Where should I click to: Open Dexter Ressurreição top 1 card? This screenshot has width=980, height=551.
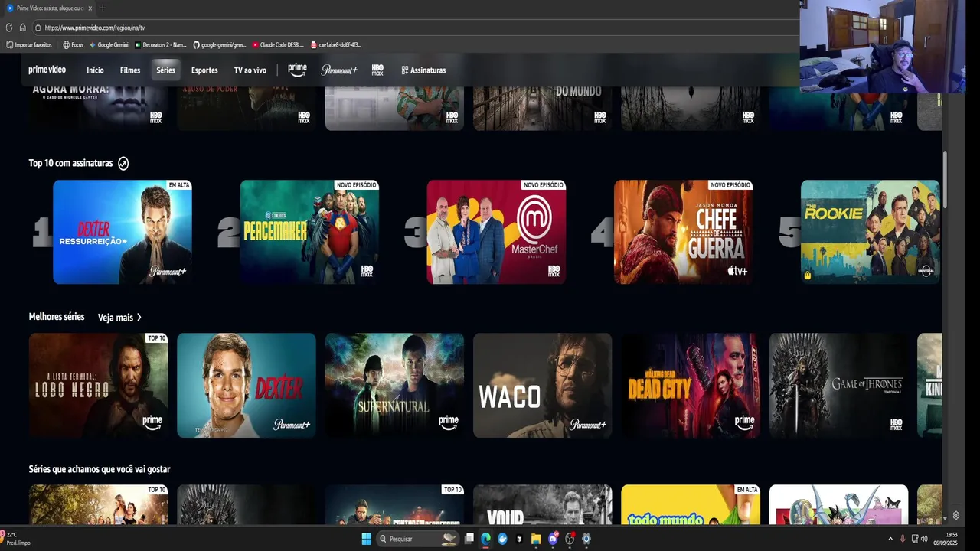pos(122,232)
